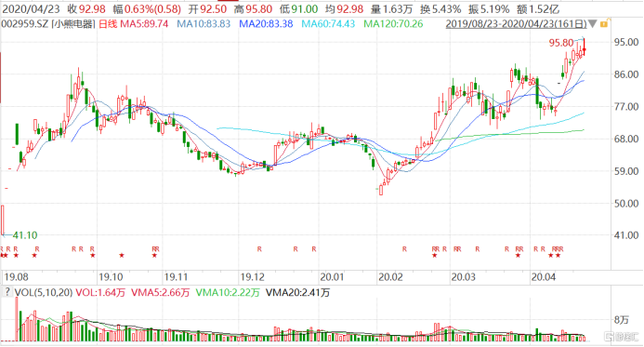Click the 77.00 price axis label
This screenshot has height=347, width=644.
pos(626,106)
